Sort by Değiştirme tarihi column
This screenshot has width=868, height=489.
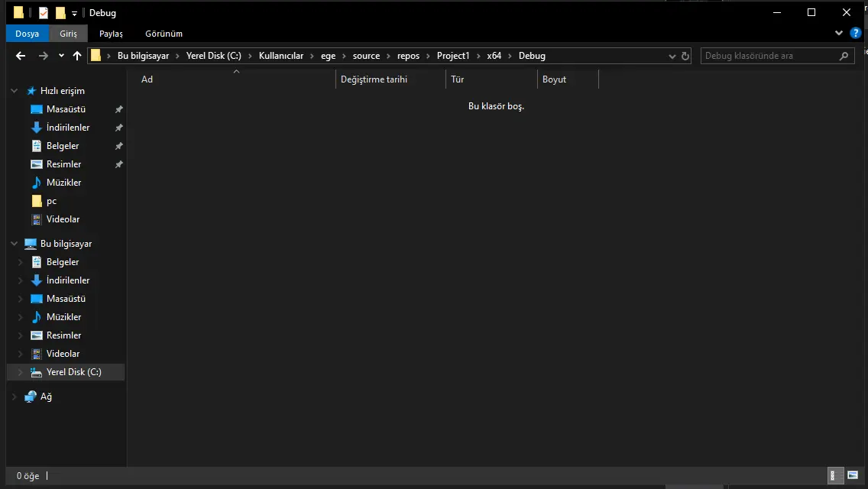(390, 79)
